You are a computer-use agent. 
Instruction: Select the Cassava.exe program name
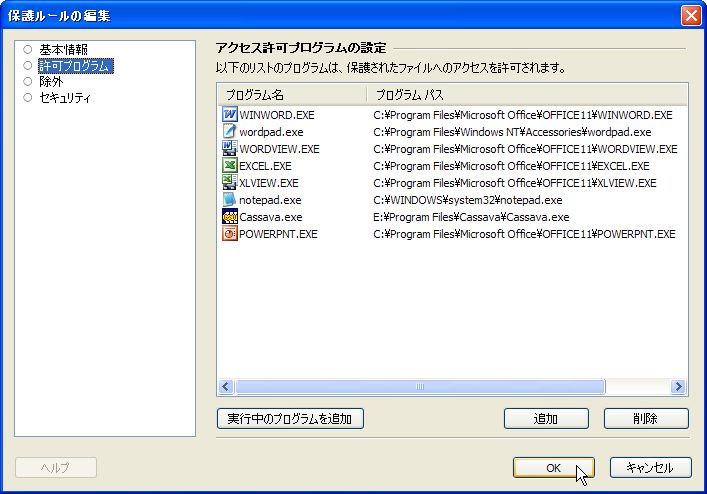click(271, 217)
